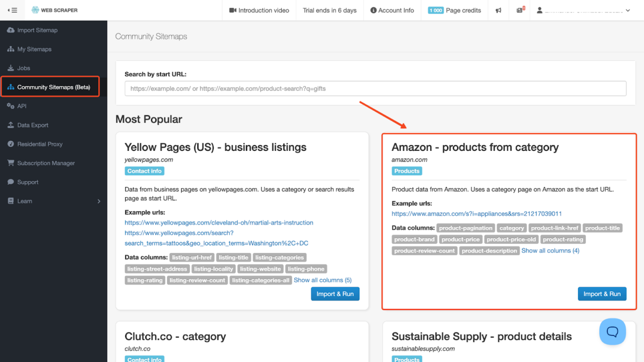Image resolution: width=644 pixels, height=362 pixels.
Task: Click the product-description column tag
Action: [489, 251]
